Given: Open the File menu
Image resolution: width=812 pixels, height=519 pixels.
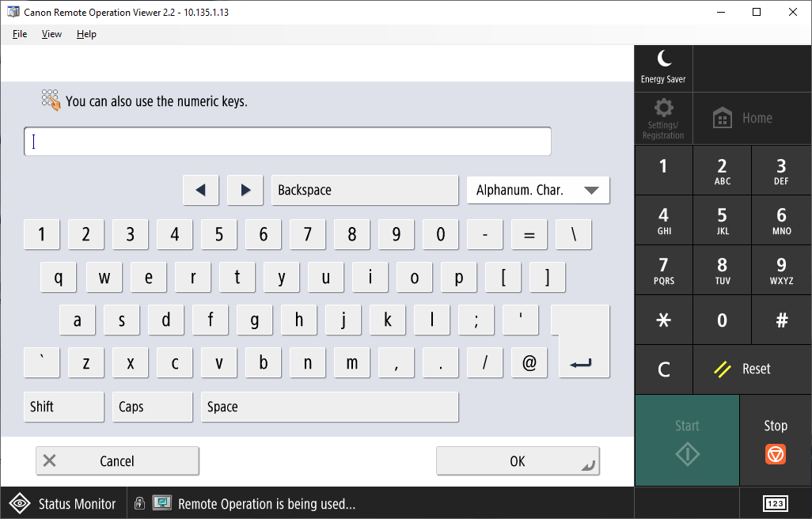Looking at the screenshot, I should [19, 34].
